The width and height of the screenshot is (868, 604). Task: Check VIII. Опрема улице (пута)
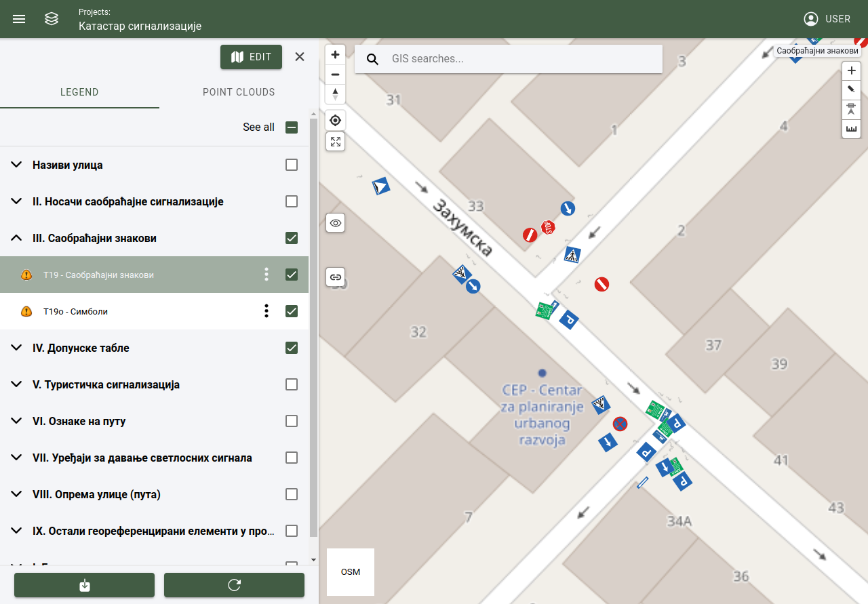click(x=292, y=494)
